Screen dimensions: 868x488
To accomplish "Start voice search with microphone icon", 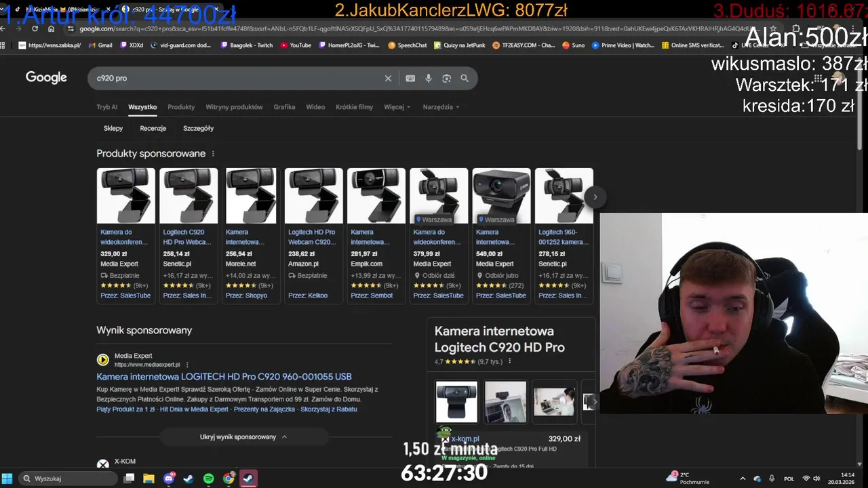I will [x=429, y=79].
